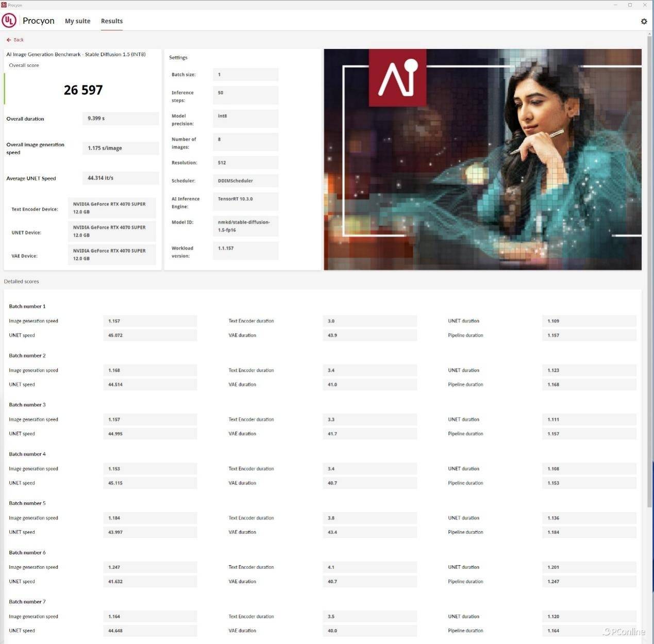Click the Overall duration 9.399 s value
Viewport: 654px width, 644px height.
coord(120,119)
